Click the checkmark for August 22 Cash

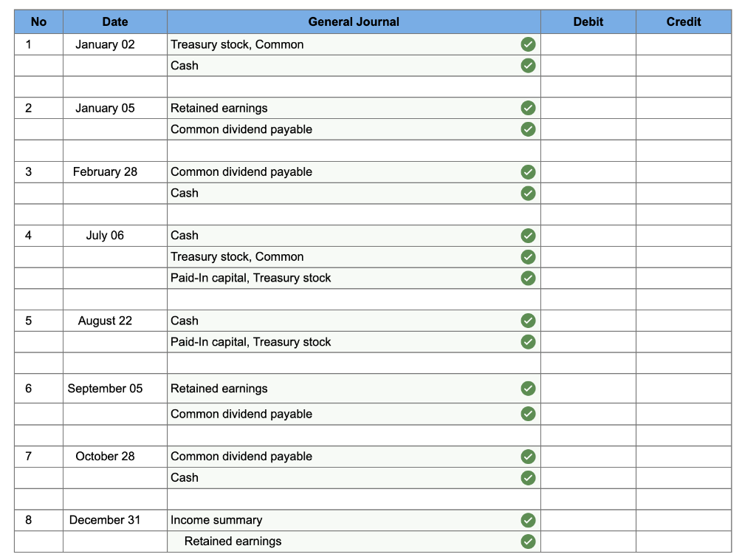point(528,321)
